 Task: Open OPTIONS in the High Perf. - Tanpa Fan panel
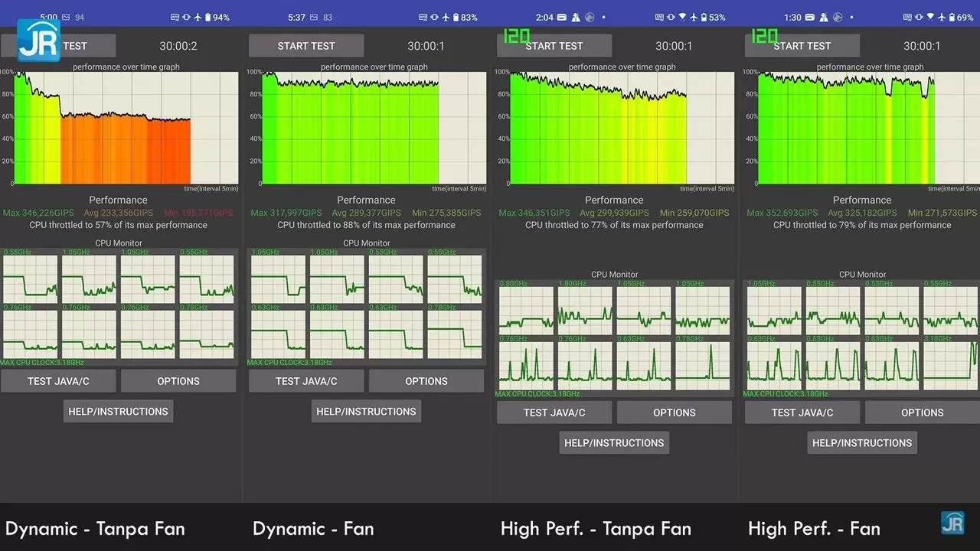[x=675, y=412]
